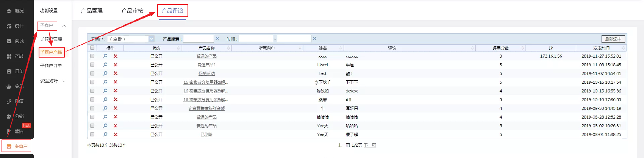Check the 定金预售有膨胀金额 row box
This screenshot has width=644, height=158.
pos(92,108)
